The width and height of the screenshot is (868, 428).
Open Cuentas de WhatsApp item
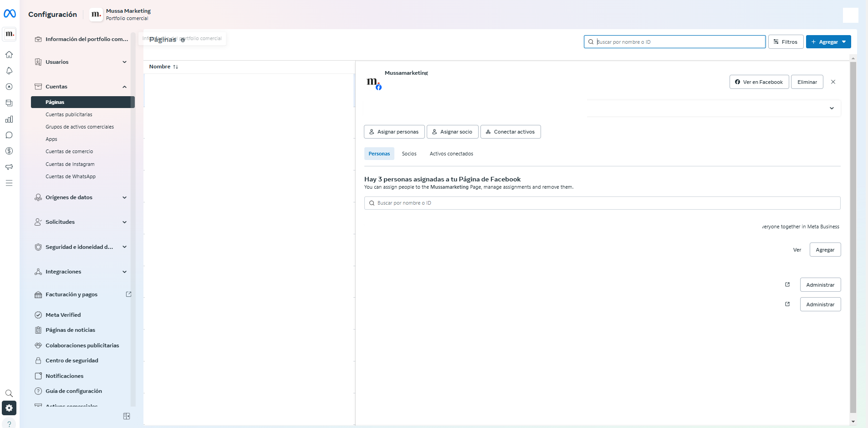tap(71, 176)
